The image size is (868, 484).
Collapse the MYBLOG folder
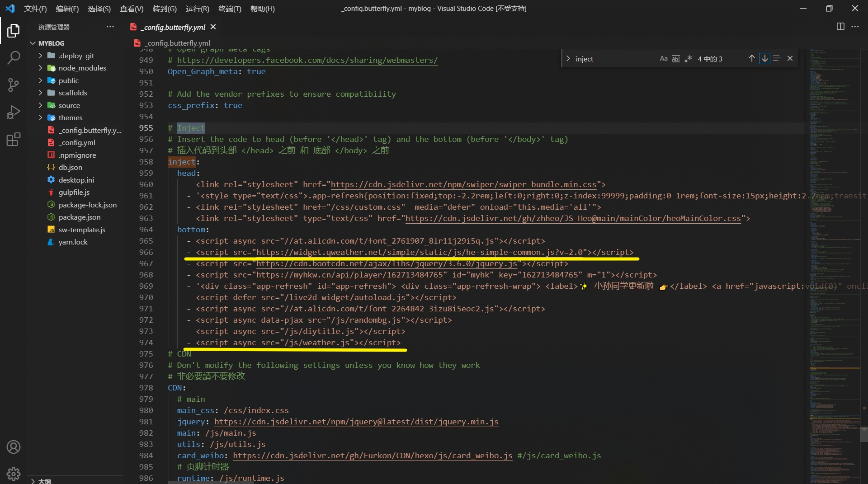(33, 43)
